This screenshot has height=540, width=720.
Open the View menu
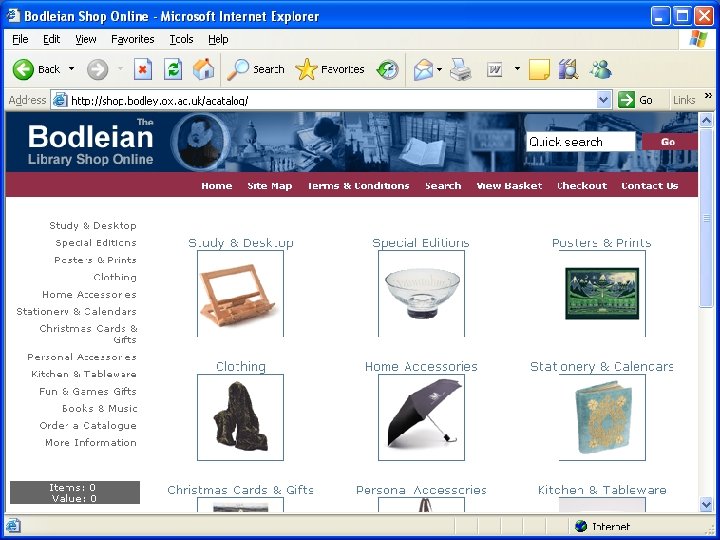tap(86, 39)
